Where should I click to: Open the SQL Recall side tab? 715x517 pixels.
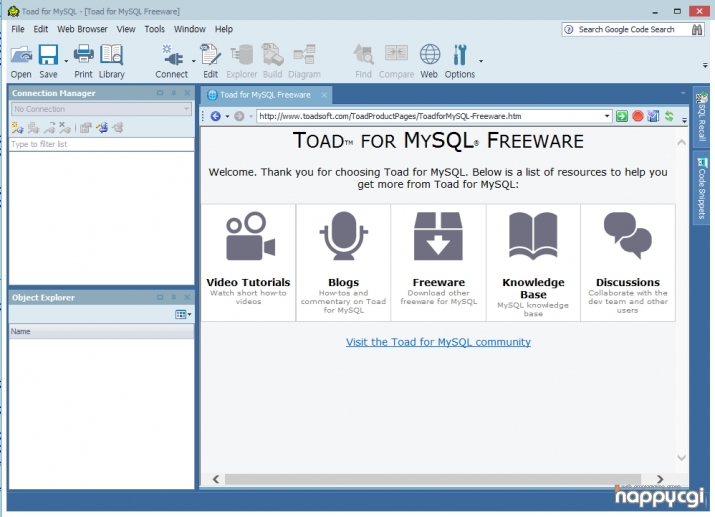tap(701, 117)
